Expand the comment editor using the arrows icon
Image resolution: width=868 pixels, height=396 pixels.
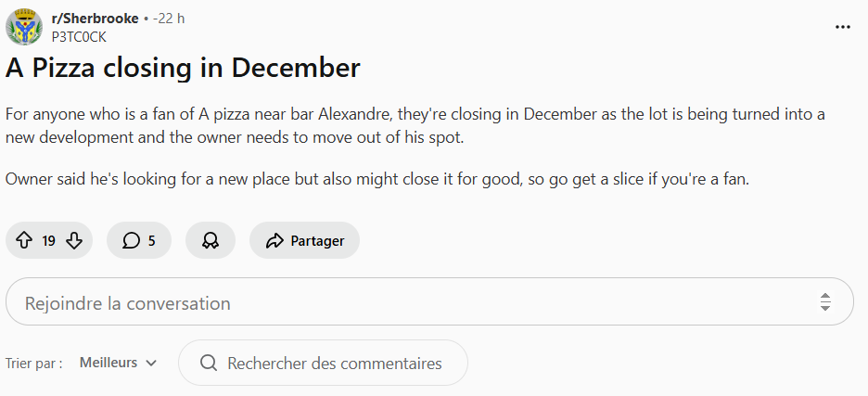pyautogui.click(x=824, y=302)
